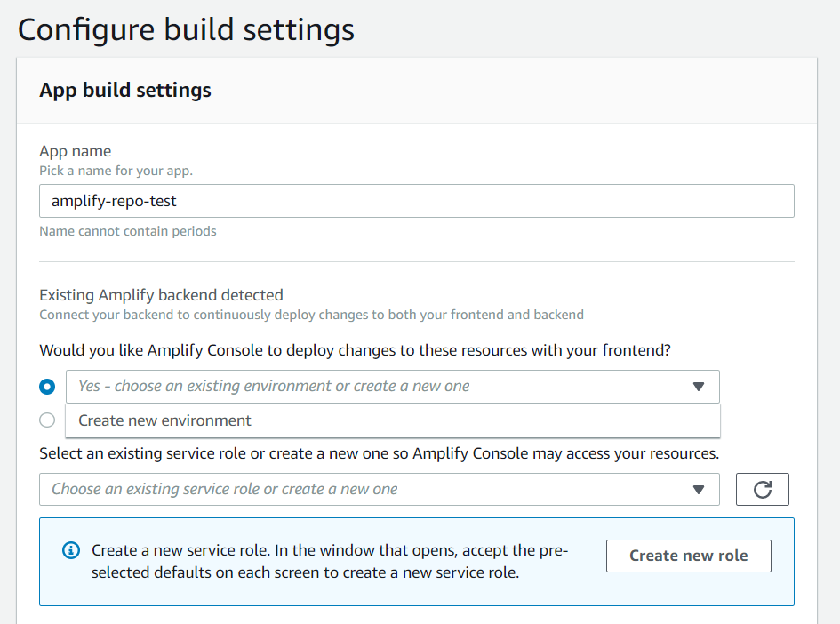
Task: Click the 'Would you like Amplify Console' question
Action: tap(355, 350)
